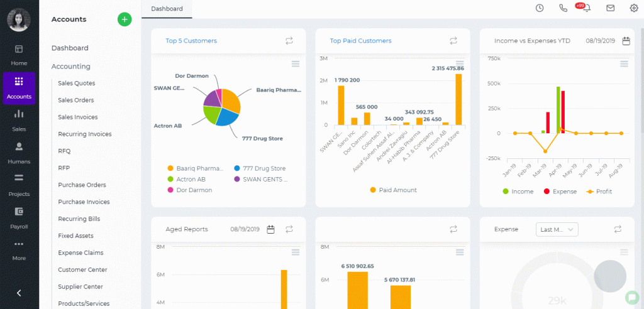This screenshot has height=309, width=644.
Task: Toggle Paid Amount legend series
Action: (x=393, y=190)
